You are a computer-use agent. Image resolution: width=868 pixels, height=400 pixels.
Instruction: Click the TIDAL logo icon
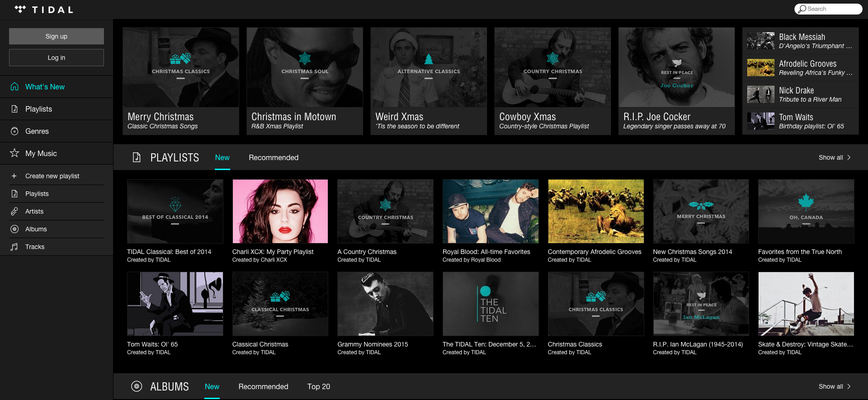coord(20,9)
